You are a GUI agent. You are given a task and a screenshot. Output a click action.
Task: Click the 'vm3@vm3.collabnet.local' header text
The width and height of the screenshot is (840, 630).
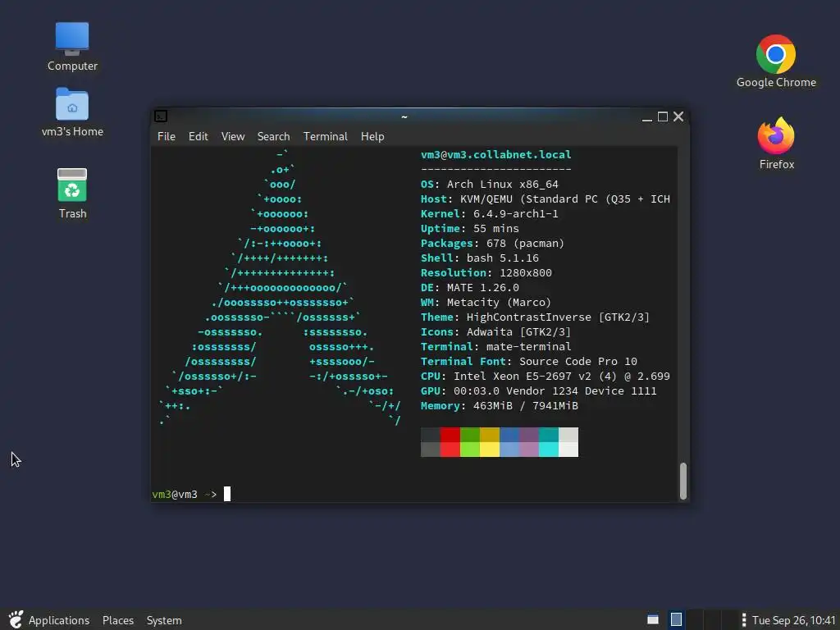(496, 155)
